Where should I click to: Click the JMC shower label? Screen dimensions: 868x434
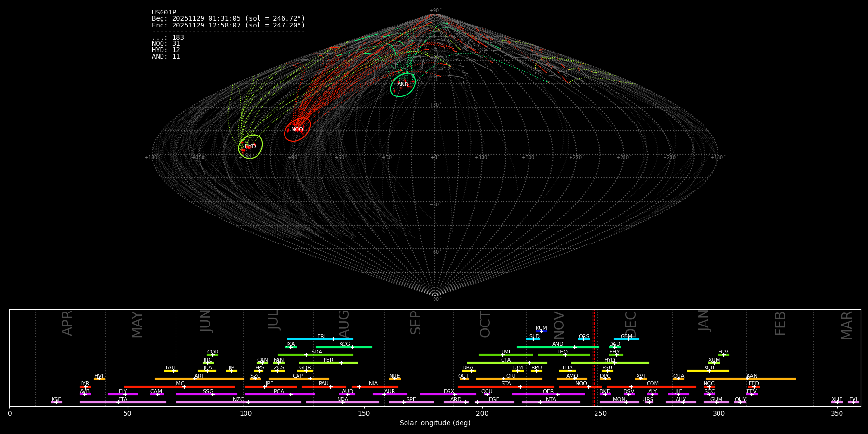click(180, 384)
